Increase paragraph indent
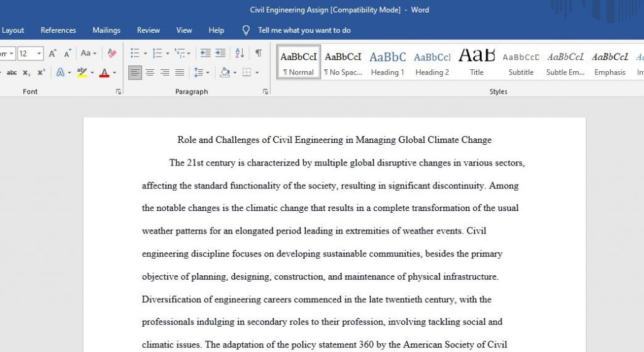 221,53
